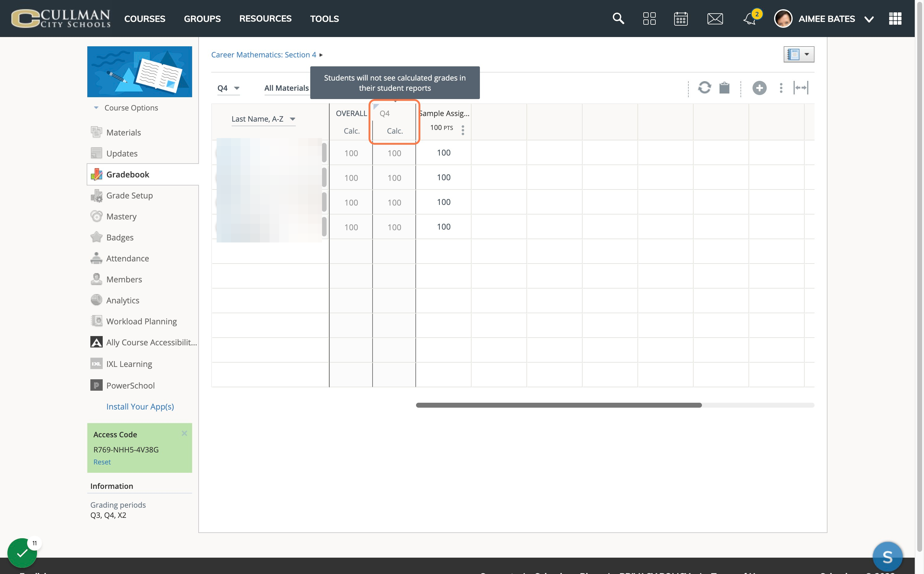924x574 pixels.
Task: Open Analytics in course sidebar
Action: 122,300
